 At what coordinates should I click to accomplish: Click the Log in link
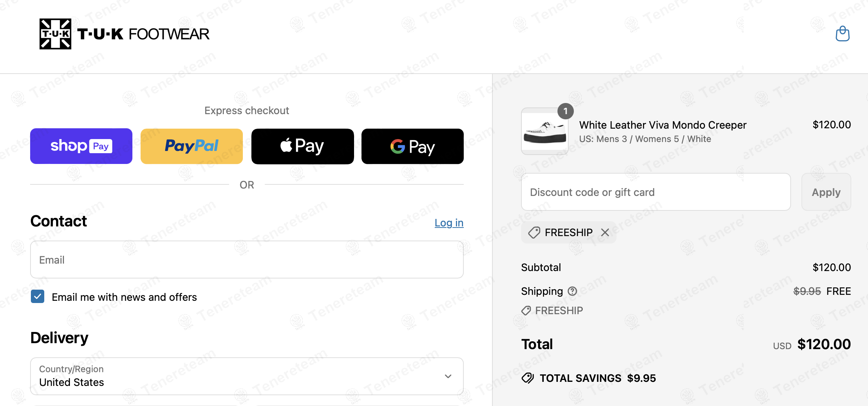tap(449, 223)
